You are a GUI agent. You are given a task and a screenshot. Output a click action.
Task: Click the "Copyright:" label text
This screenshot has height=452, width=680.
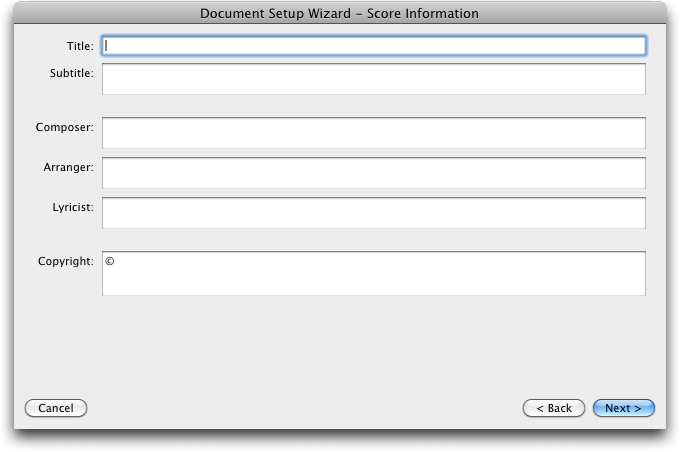pos(65,261)
